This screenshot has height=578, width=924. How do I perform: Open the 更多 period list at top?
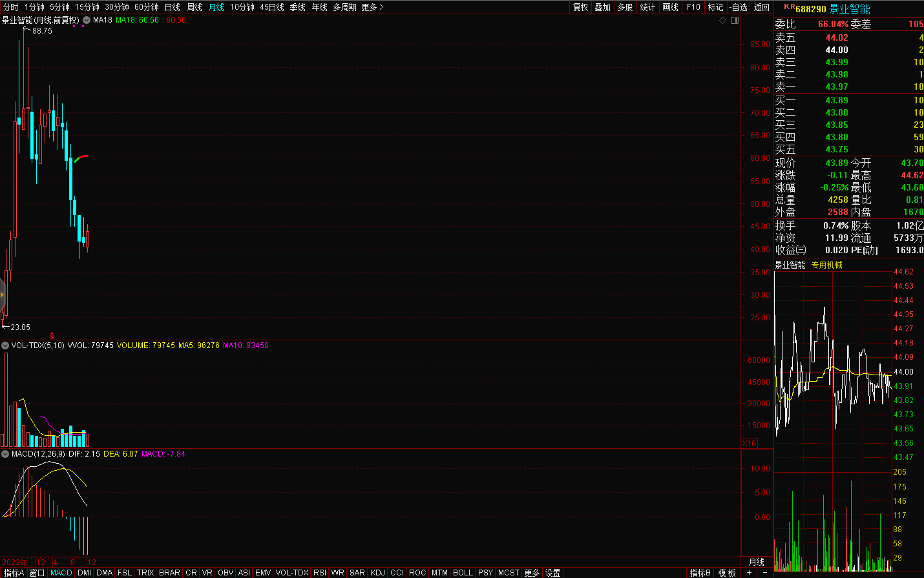pos(372,7)
